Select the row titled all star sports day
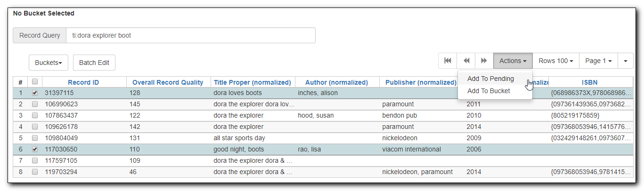 click(x=325, y=138)
